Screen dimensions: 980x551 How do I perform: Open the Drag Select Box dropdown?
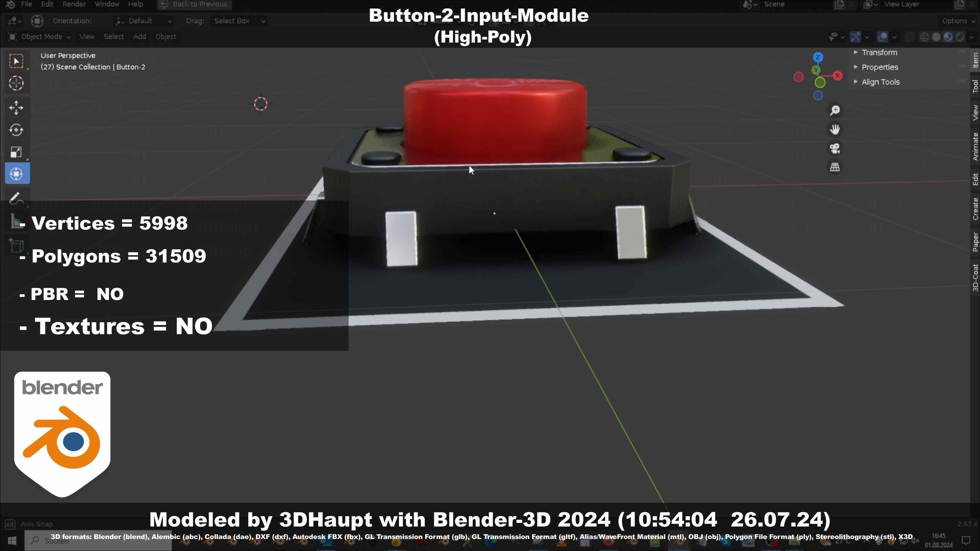tap(239, 21)
